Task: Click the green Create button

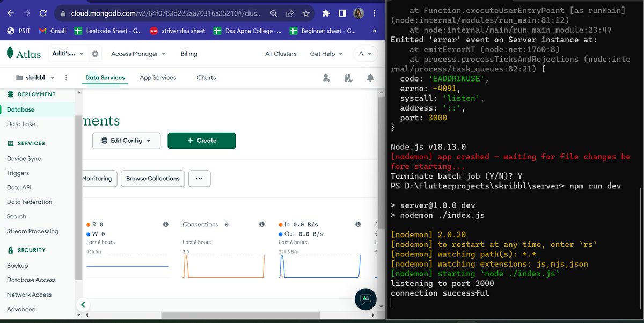Action: [202, 141]
